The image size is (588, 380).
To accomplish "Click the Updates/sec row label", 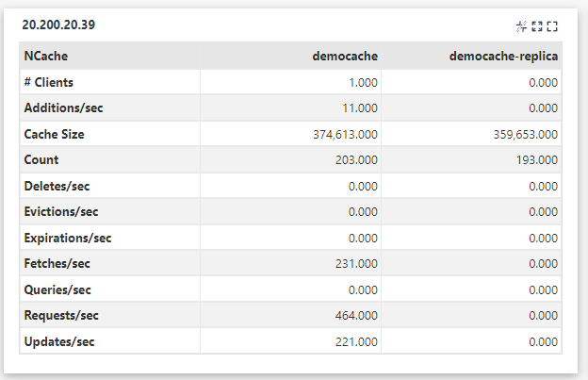I will (59, 341).
